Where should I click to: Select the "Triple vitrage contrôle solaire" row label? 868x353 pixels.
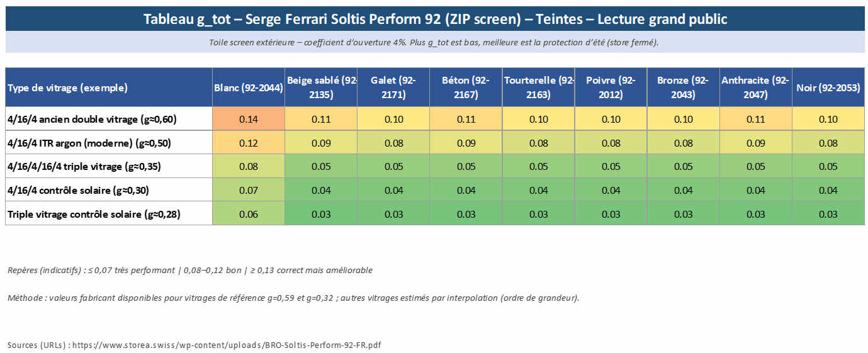click(94, 214)
